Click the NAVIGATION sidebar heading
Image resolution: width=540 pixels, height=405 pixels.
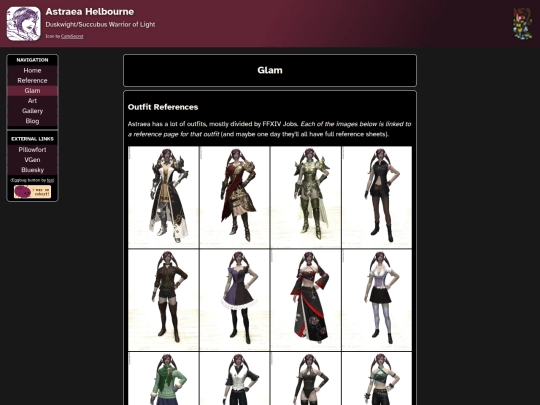click(x=32, y=60)
